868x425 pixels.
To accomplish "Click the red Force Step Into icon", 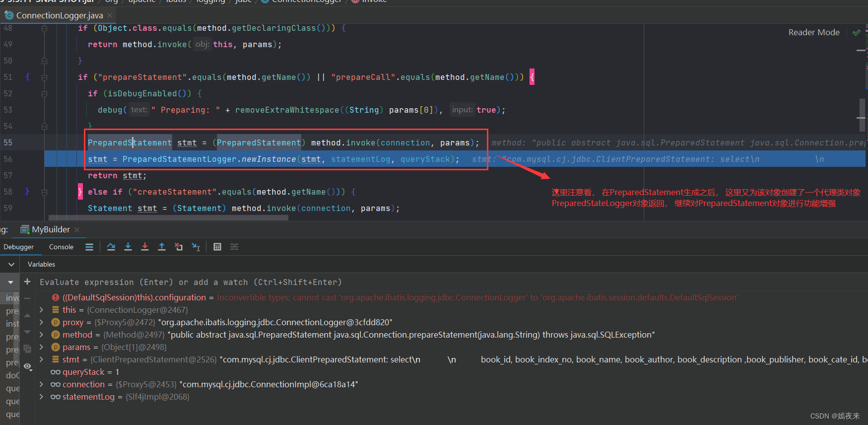I will pos(145,247).
